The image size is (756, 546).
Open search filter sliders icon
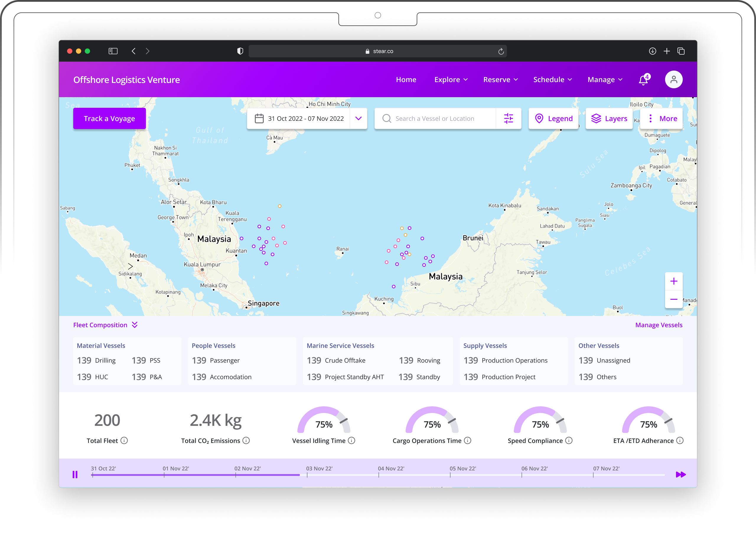508,118
